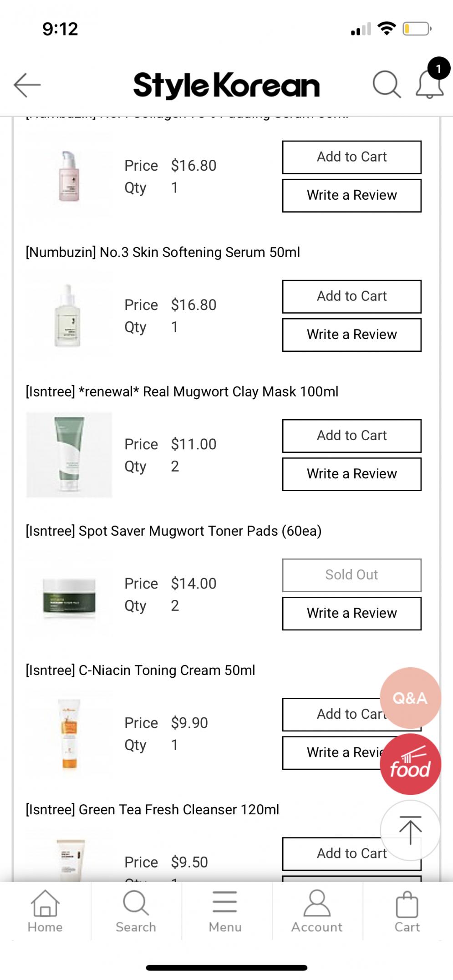Add the $16.80 No.3 Skin Softening Serum to cart

(x=351, y=296)
